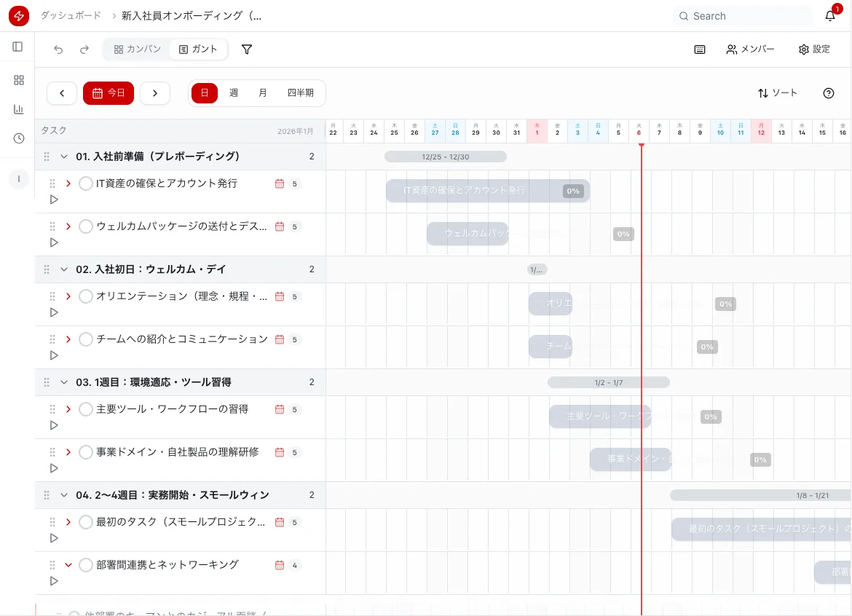Open the help question mark icon

click(x=828, y=93)
